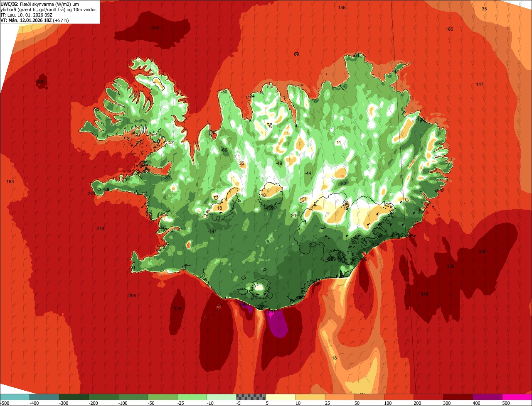Click the 25 to 50 orange swatch
The height and width of the screenshot is (406, 532).
click(x=340, y=397)
